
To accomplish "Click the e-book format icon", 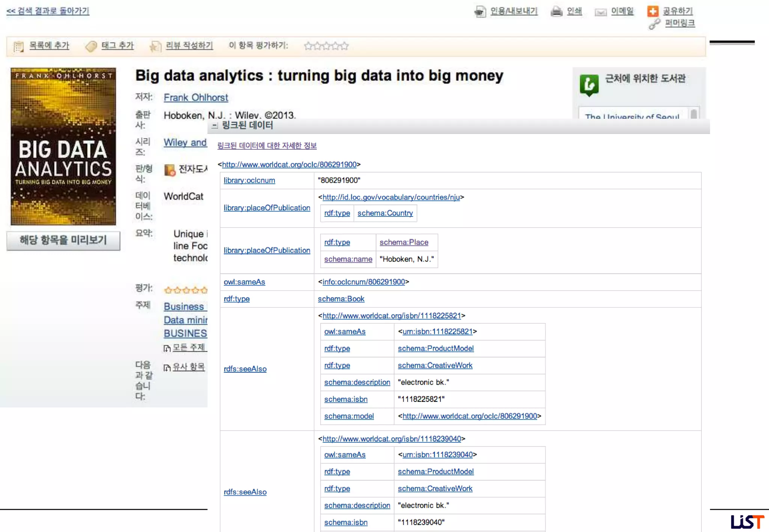I will (170, 170).
